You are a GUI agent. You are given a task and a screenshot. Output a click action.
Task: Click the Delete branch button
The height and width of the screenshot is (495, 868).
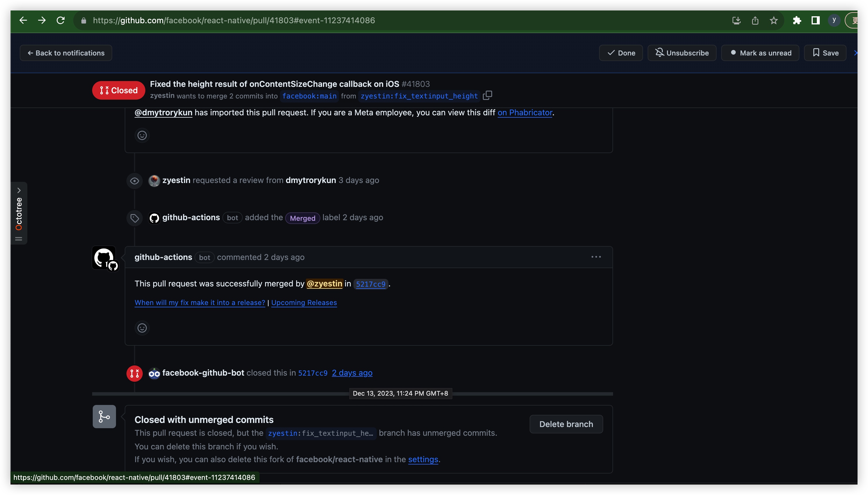point(566,424)
